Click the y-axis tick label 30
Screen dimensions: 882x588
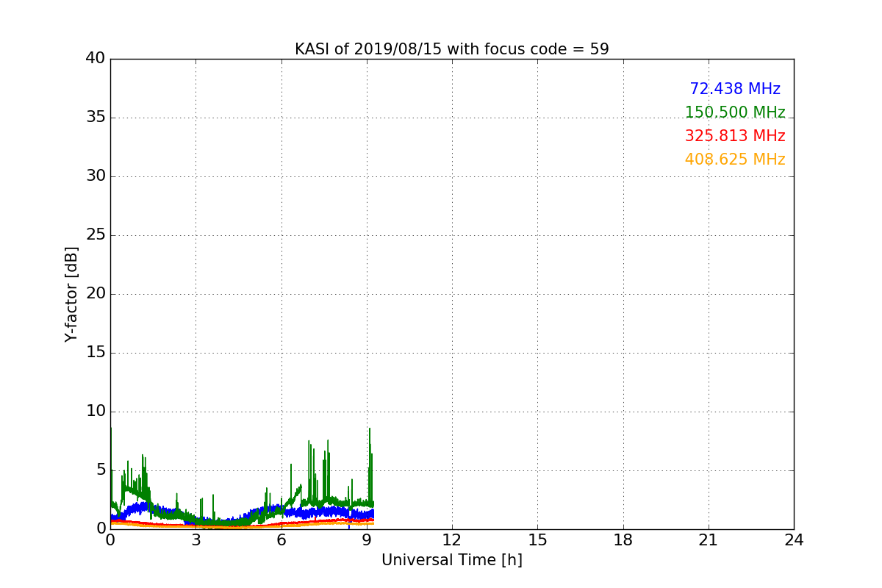tap(96, 176)
